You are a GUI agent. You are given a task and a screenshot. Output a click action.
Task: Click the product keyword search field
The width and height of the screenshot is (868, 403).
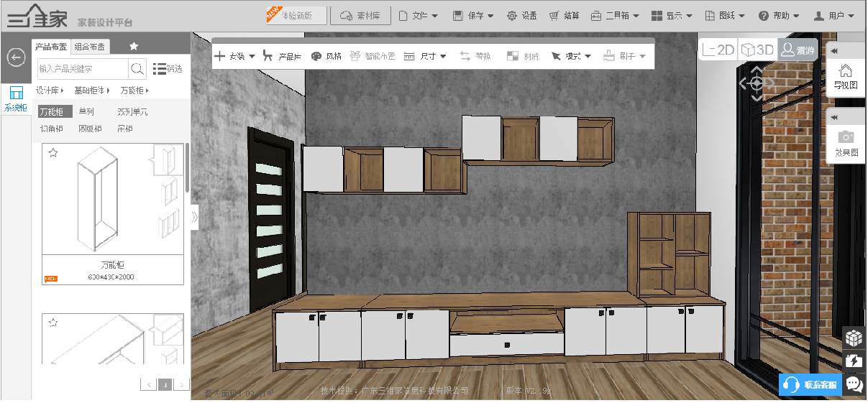82,69
